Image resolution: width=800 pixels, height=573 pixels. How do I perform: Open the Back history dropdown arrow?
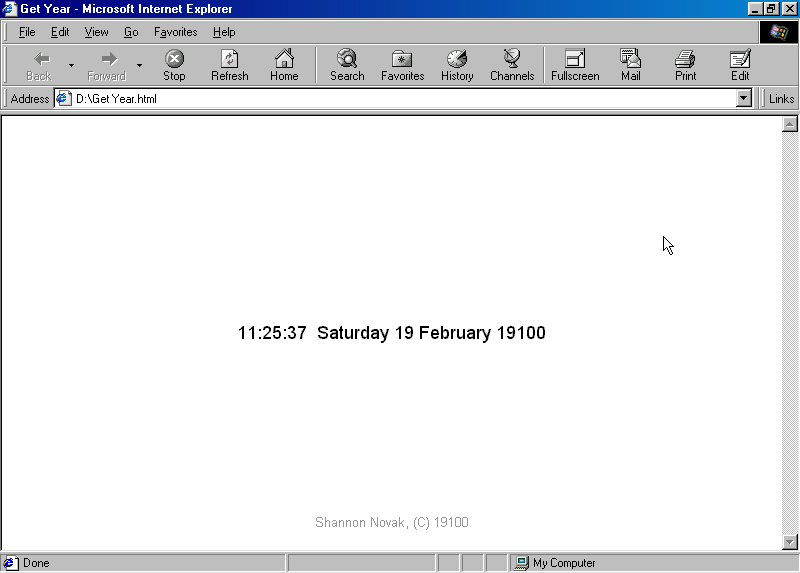[71, 66]
